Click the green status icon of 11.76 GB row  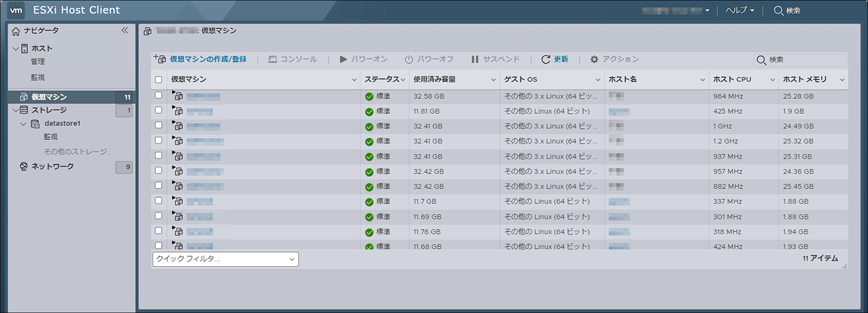click(369, 232)
